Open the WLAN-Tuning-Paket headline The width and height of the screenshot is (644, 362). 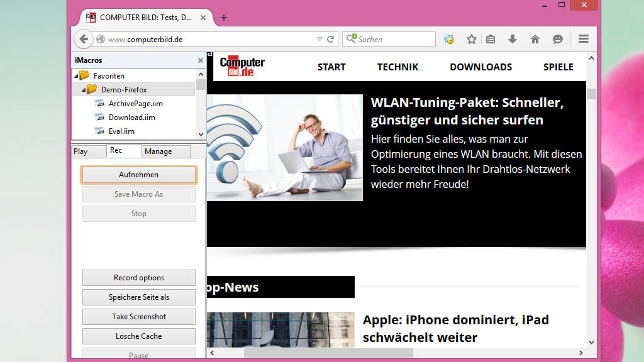coord(467,111)
